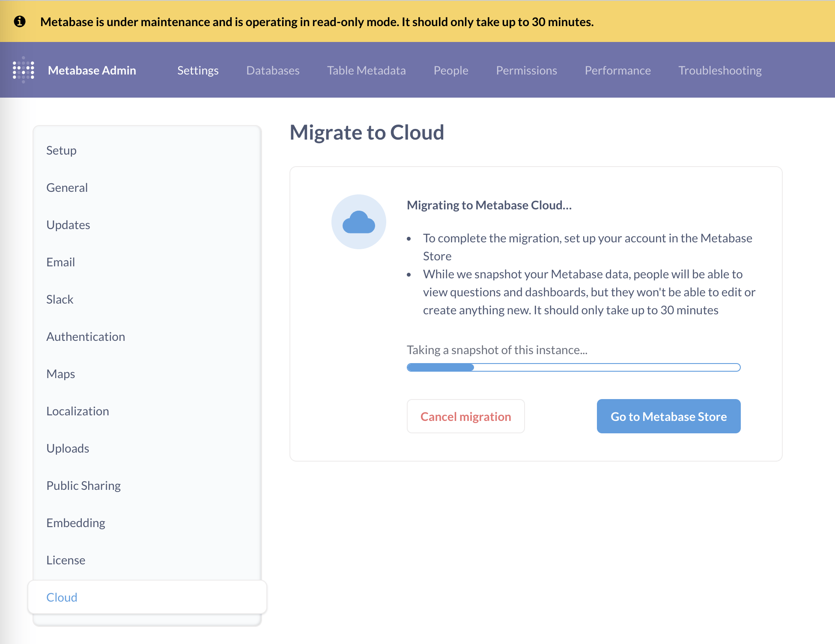The image size is (835, 644).
Task: Click the info icon in maintenance banner
Action: (20, 21)
